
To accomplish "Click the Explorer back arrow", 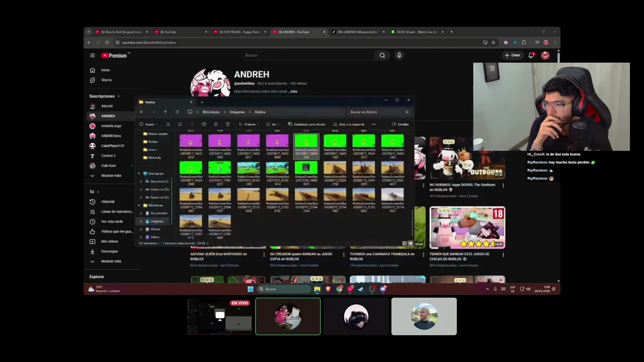I will click(x=141, y=112).
